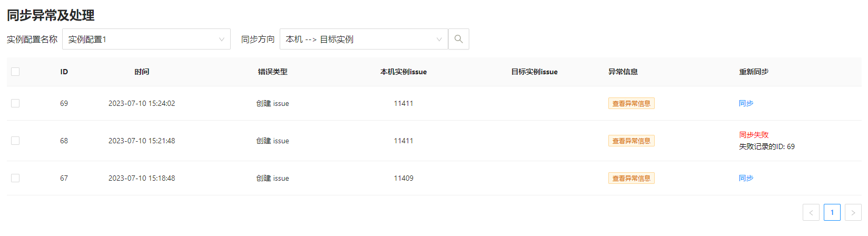Click 查看异常信息 for ID 68
Viewport: 868px width, 236px height.
point(631,141)
